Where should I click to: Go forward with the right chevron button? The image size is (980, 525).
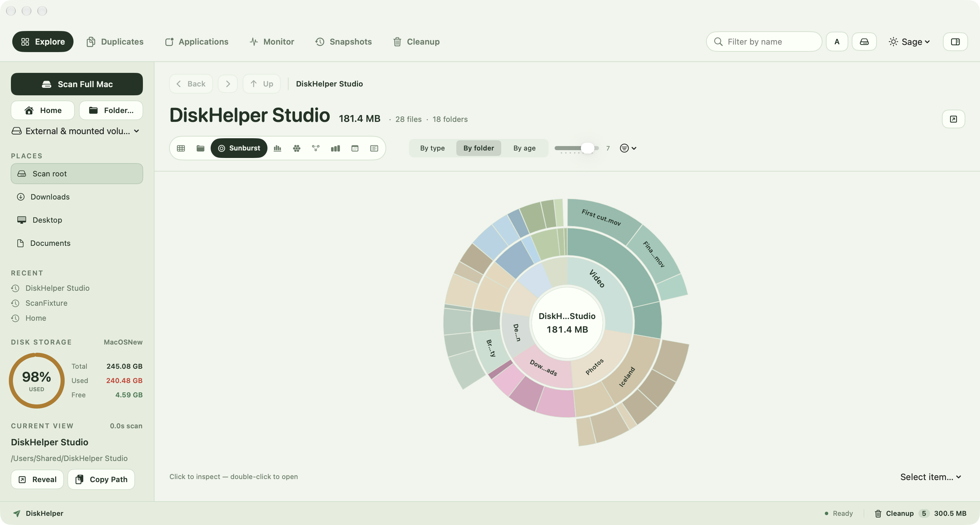point(228,84)
